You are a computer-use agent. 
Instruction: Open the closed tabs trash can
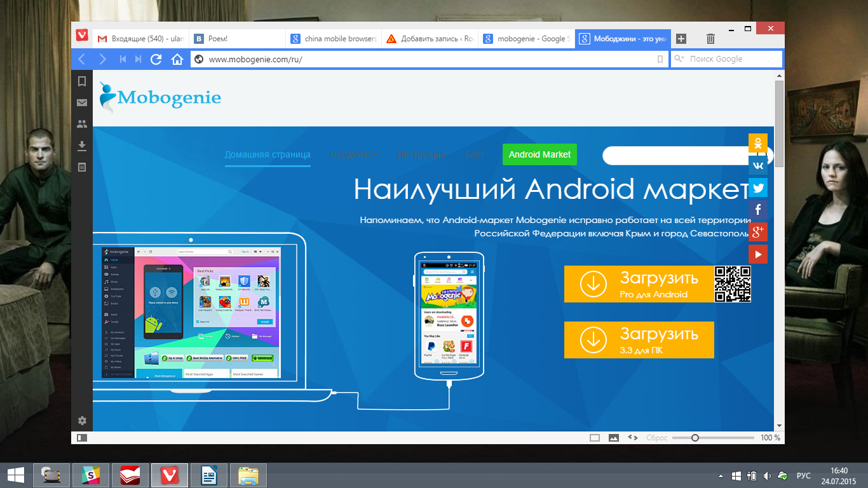711,39
